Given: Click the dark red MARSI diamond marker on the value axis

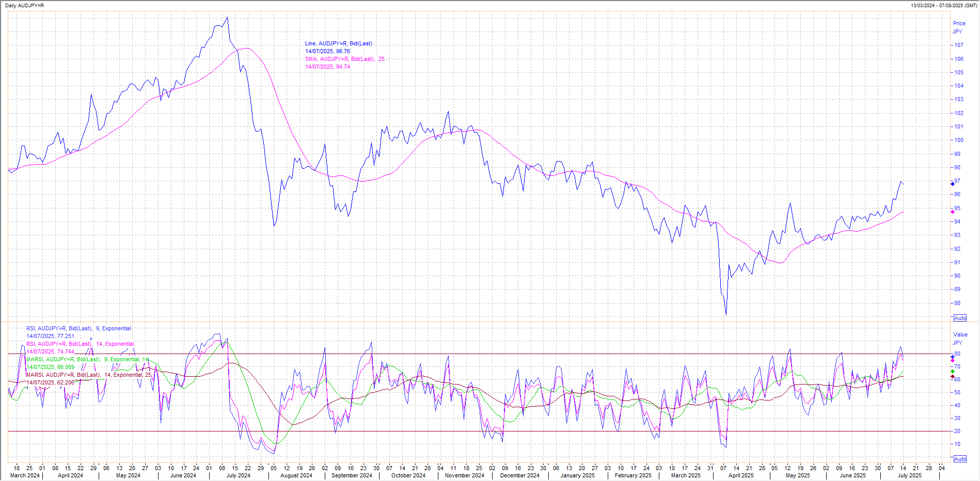Looking at the screenshot, I should click(x=953, y=377).
